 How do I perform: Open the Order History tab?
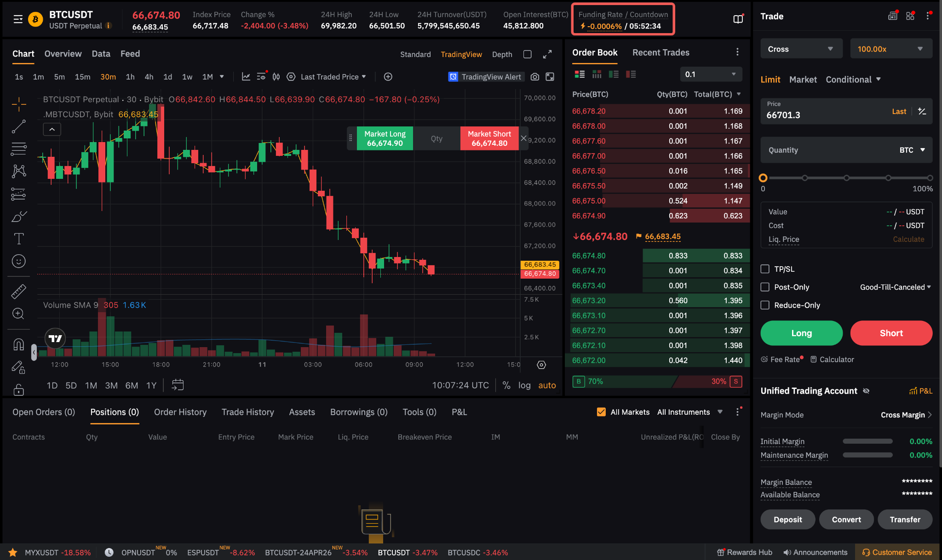pyautogui.click(x=180, y=412)
